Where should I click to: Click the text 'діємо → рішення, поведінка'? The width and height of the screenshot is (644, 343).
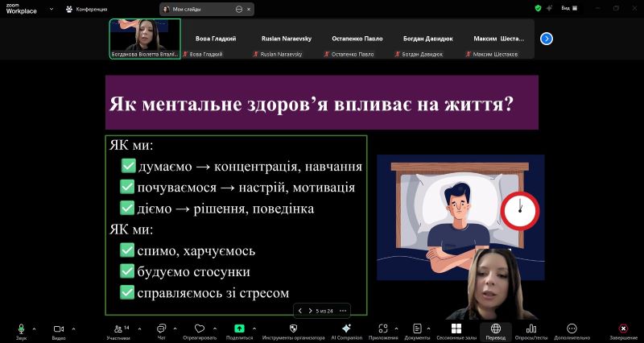[225, 209]
